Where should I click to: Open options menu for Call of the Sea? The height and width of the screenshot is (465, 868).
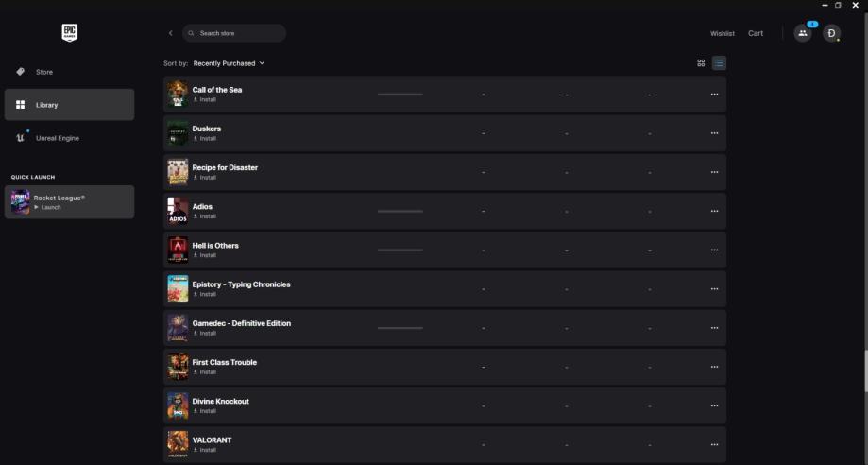[714, 95]
